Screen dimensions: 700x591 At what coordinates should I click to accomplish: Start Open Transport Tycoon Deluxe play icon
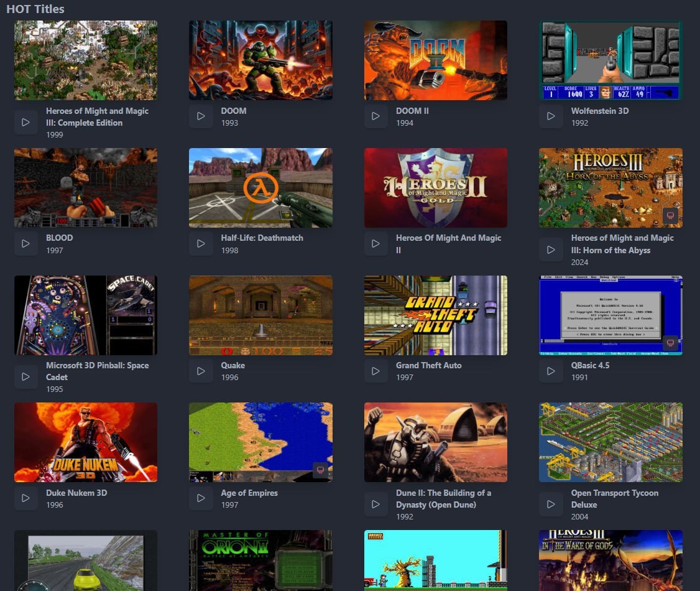tap(551, 505)
